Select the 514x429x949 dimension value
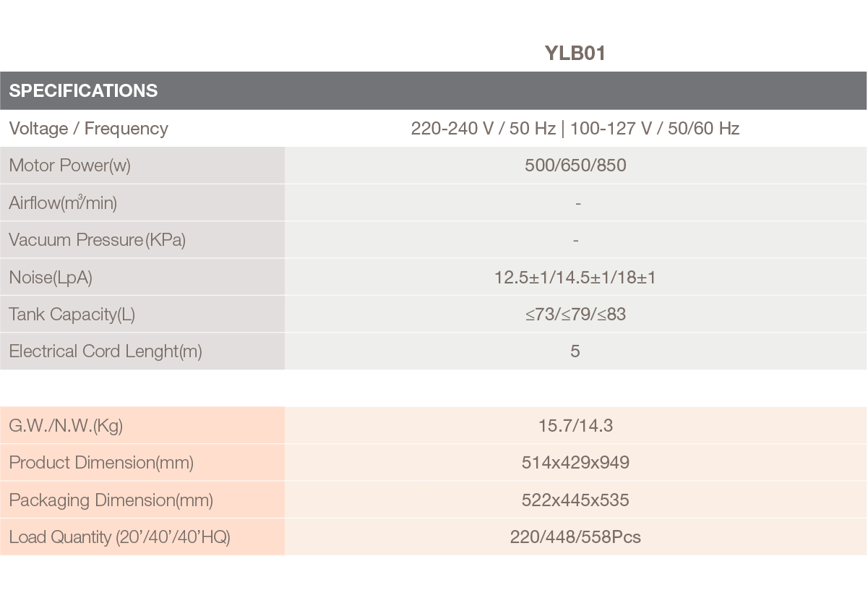 point(575,463)
